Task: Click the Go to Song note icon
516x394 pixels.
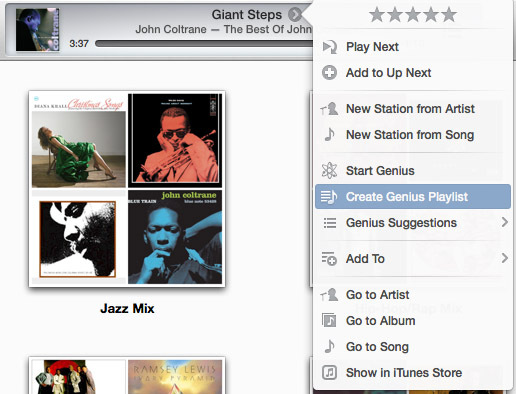Action: 329,346
